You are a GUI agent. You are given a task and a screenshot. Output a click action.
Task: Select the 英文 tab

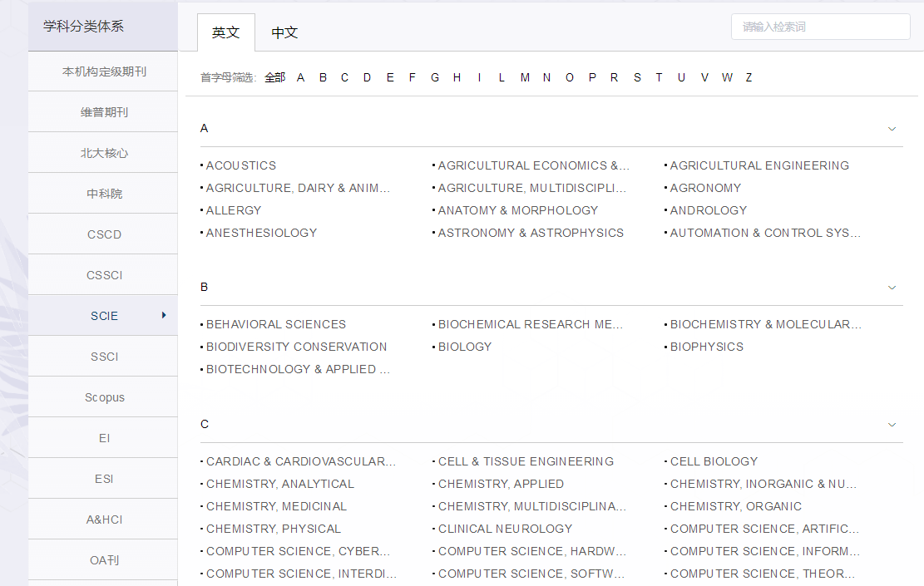(x=225, y=32)
